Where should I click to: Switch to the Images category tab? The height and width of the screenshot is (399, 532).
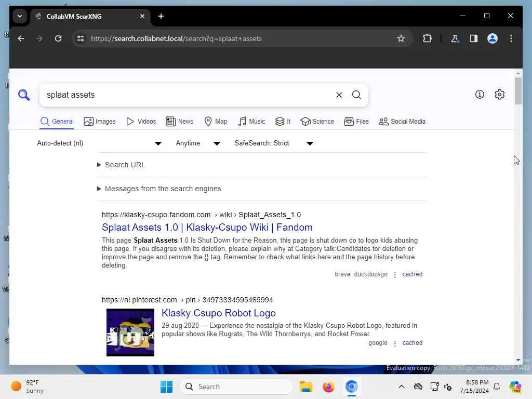click(99, 122)
